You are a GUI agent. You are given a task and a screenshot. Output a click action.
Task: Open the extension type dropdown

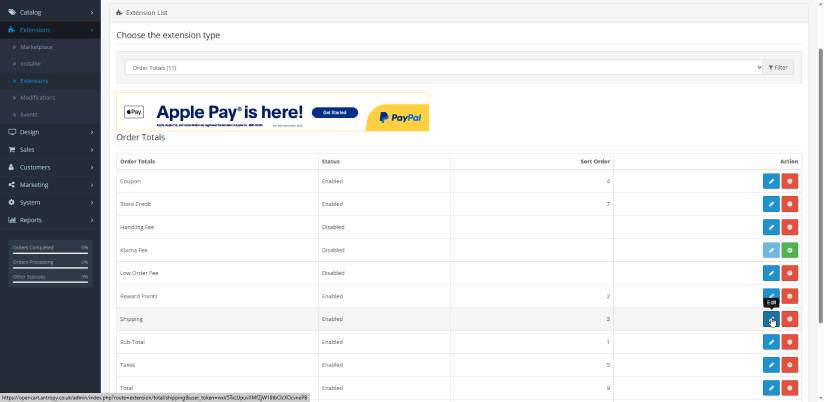point(443,67)
